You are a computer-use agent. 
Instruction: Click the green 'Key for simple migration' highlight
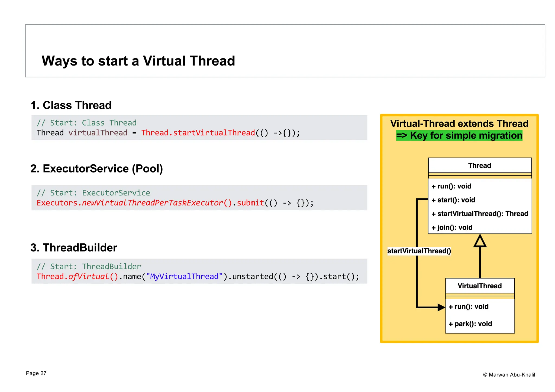(459, 135)
